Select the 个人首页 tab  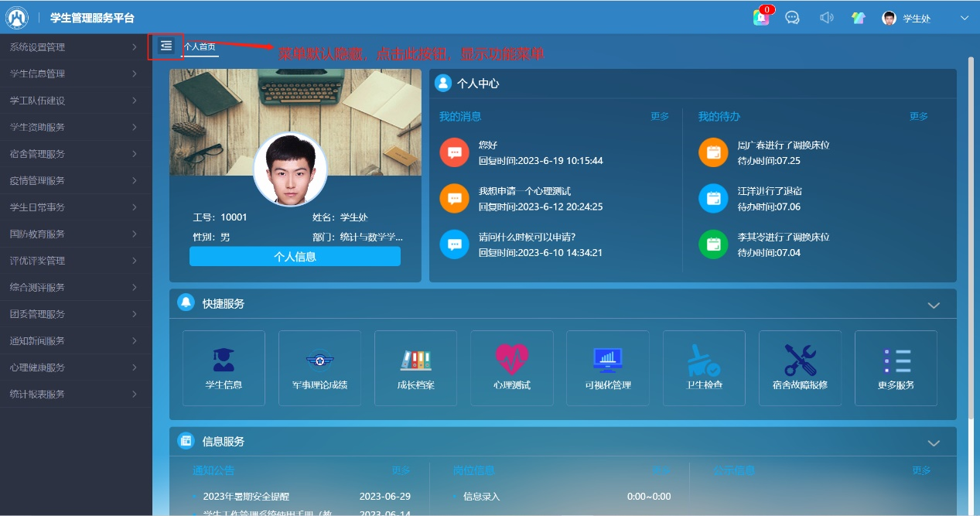200,46
